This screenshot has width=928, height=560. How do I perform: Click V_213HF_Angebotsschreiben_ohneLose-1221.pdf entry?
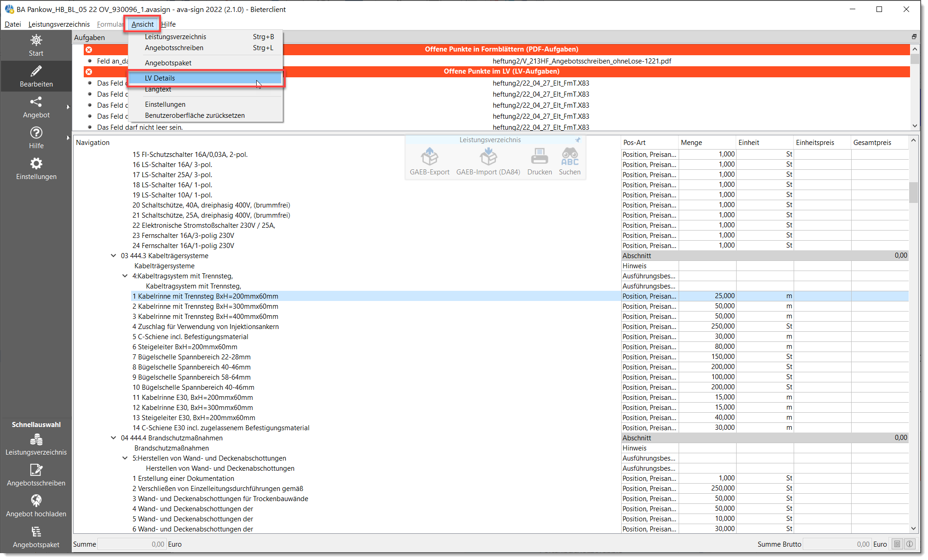(582, 61)
